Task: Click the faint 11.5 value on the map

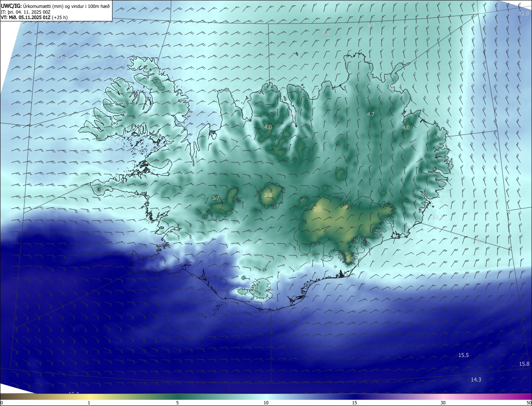Action: (x=62, y=57)
